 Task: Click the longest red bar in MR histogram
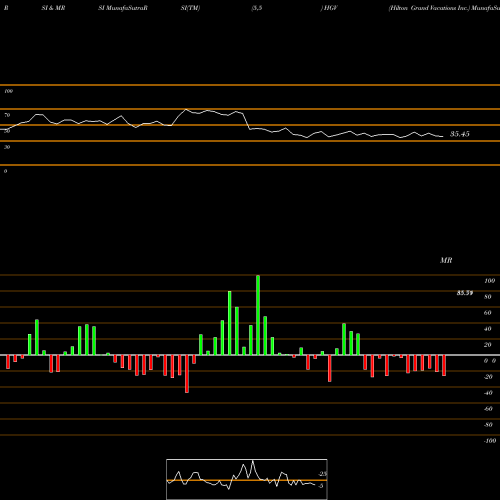(187, 374)
